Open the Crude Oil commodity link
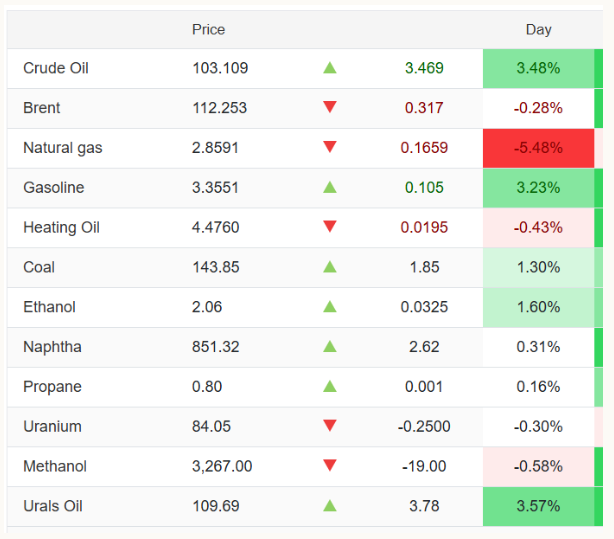Viewport: 614px width, 539px height. point(56,68)
